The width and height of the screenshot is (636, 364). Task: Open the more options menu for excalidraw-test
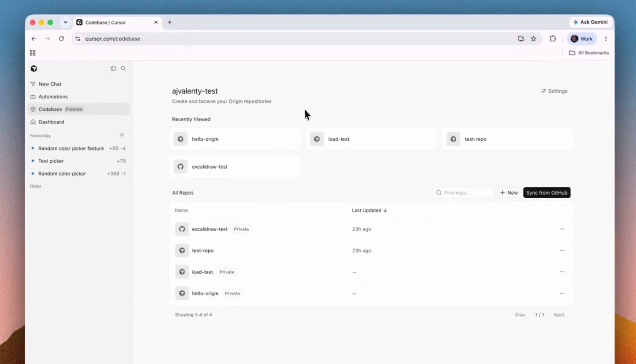tap(562, 229)
